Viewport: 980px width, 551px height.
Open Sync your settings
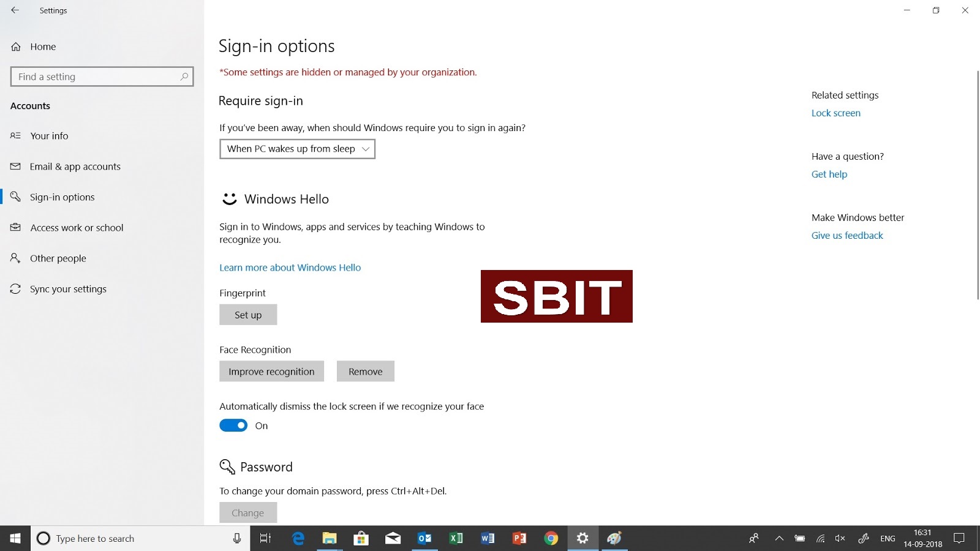[x=68, y=289]
